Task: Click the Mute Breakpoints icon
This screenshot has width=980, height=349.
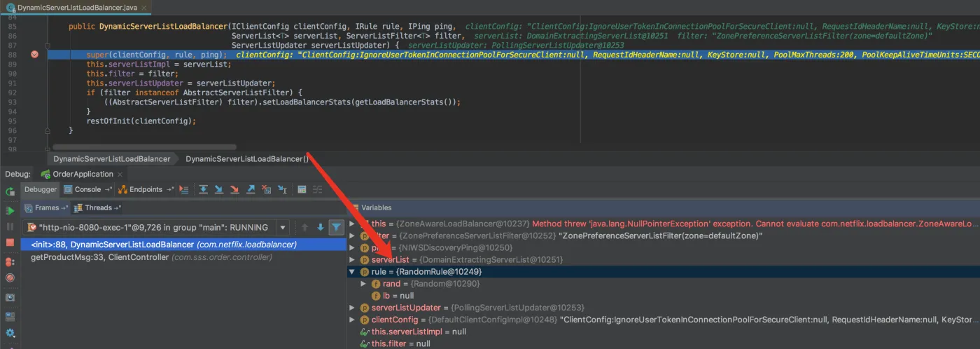Action: click(10, 278)
